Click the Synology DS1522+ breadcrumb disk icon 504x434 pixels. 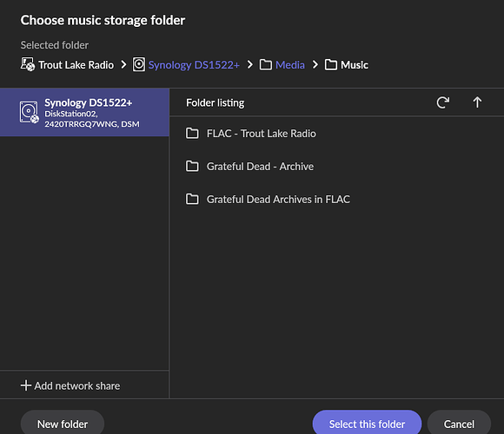(139, 64)
